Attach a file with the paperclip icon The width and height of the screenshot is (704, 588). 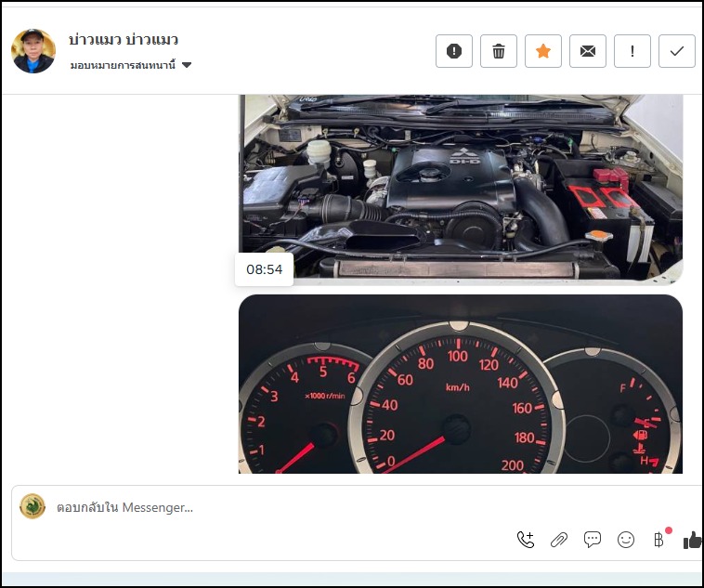click(x=559, y=540)
